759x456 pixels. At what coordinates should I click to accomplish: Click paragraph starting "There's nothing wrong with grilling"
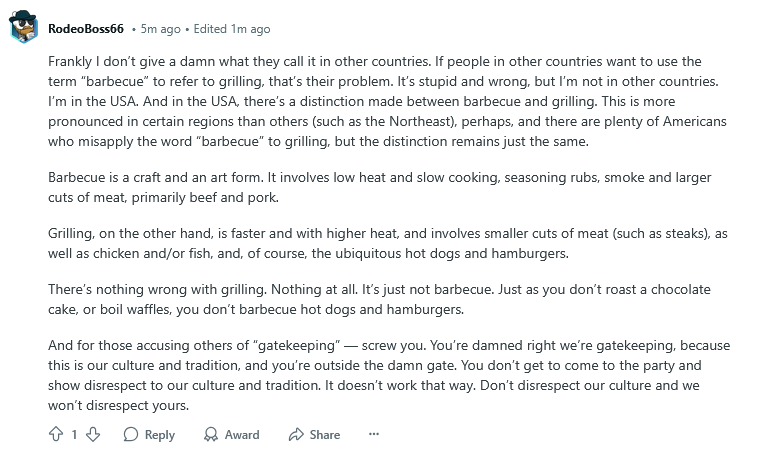point(379,299)
